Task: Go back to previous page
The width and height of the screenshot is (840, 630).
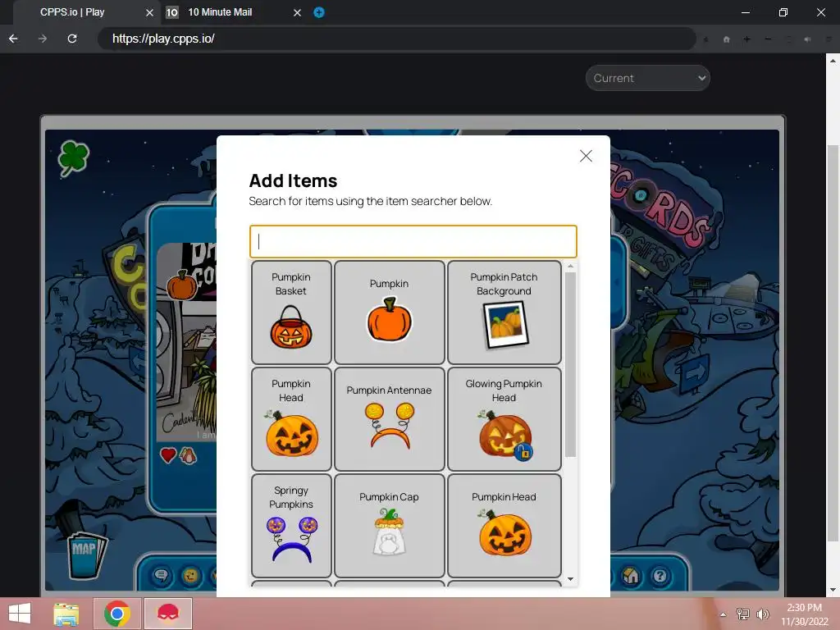Action: pyautogui.click(x=13, y=39)
